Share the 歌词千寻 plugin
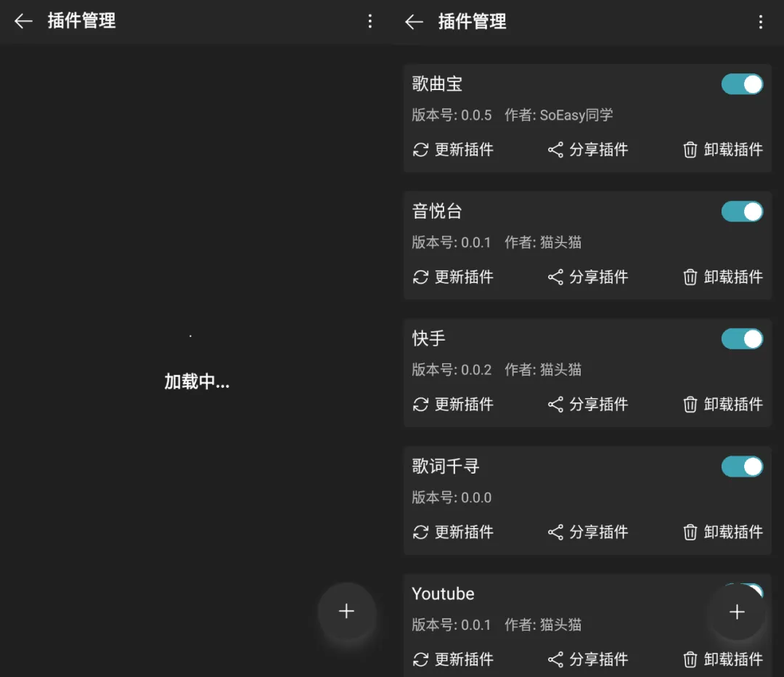 (588, 532)
